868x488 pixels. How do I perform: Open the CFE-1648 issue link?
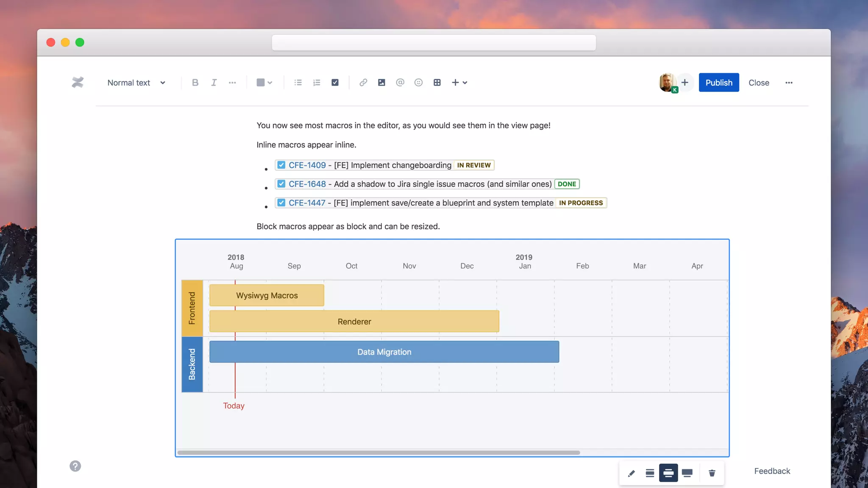point(307,184)
